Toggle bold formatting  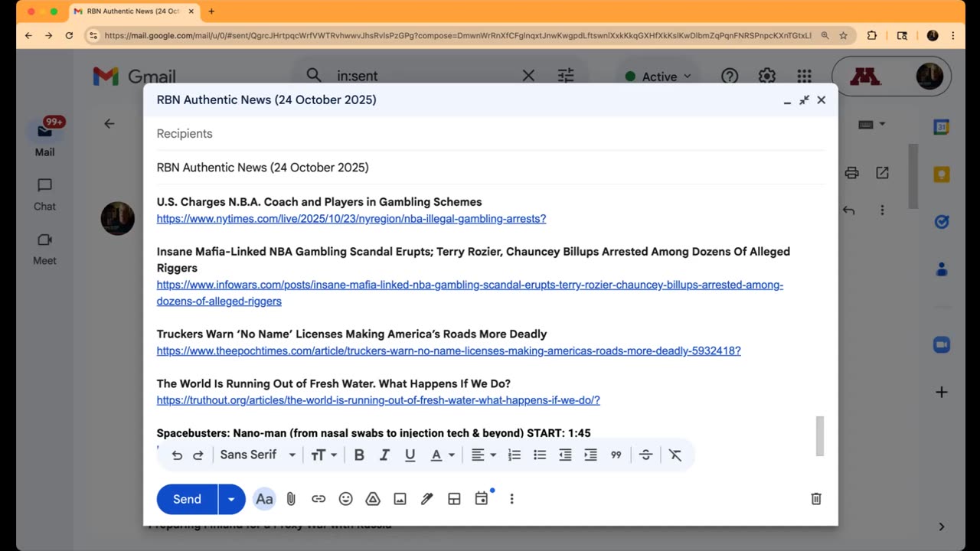pos(359,455)
